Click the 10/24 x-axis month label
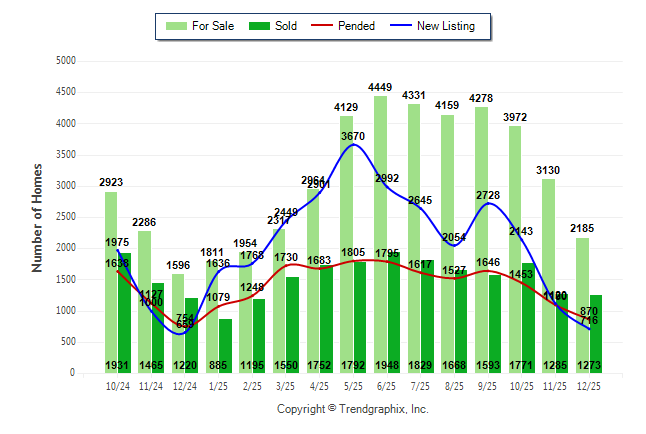 click(x=117, y=386)
